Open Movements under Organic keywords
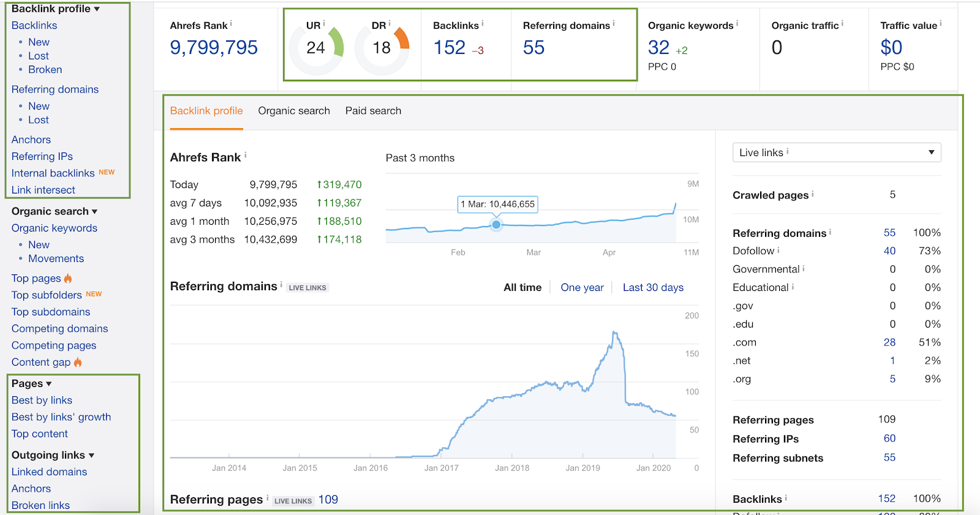This screenshot has width=980, height=515. coord(56,258)
